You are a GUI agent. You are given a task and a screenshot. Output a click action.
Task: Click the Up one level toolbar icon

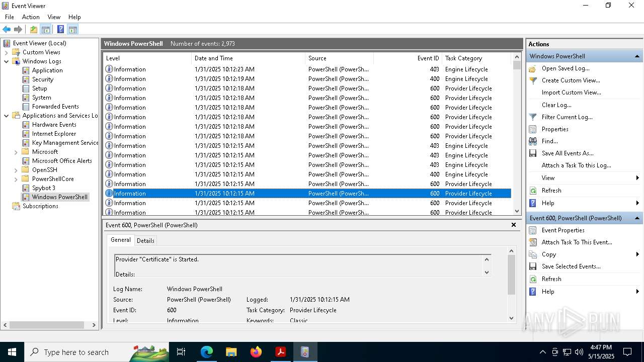tap(34, 29)
